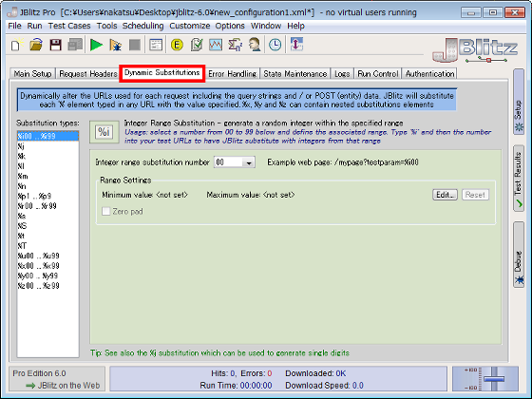
Task: Select the %k substitution type
Action: 47,156
